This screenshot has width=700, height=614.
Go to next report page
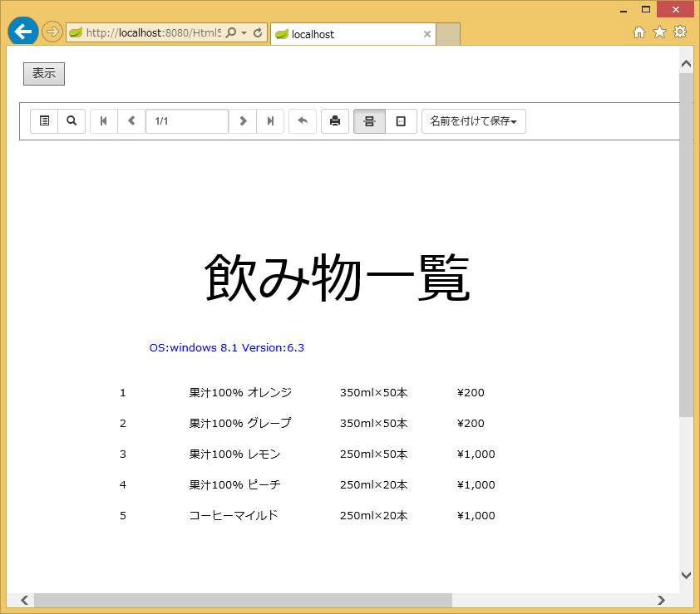pyautogui.click(x=243, y=121)
